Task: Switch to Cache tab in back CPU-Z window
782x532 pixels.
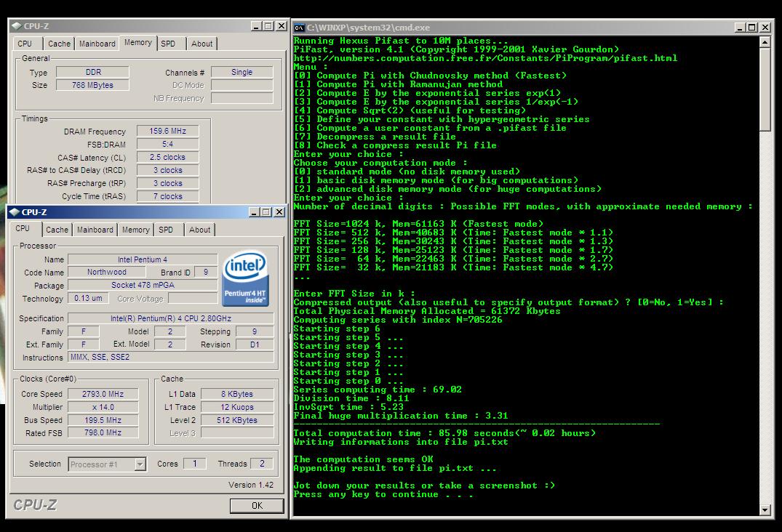Action: click(59, 44)
